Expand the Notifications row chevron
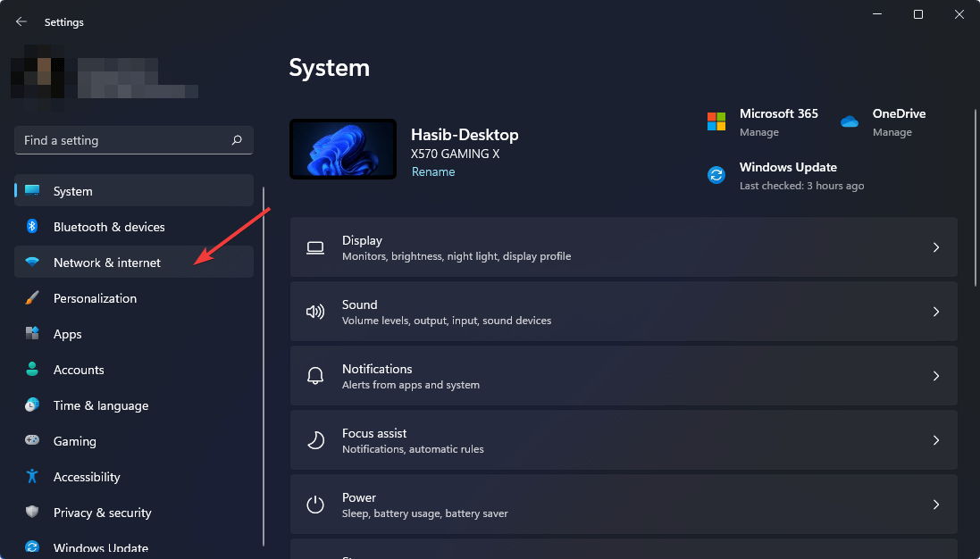Screen dimensions: 980x559 coord(936,376)
